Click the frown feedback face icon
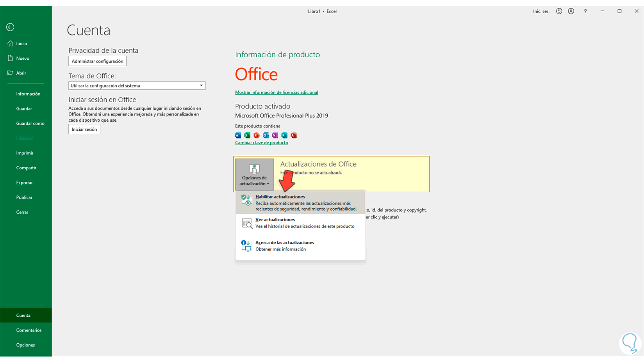 [x=571, y=11]
